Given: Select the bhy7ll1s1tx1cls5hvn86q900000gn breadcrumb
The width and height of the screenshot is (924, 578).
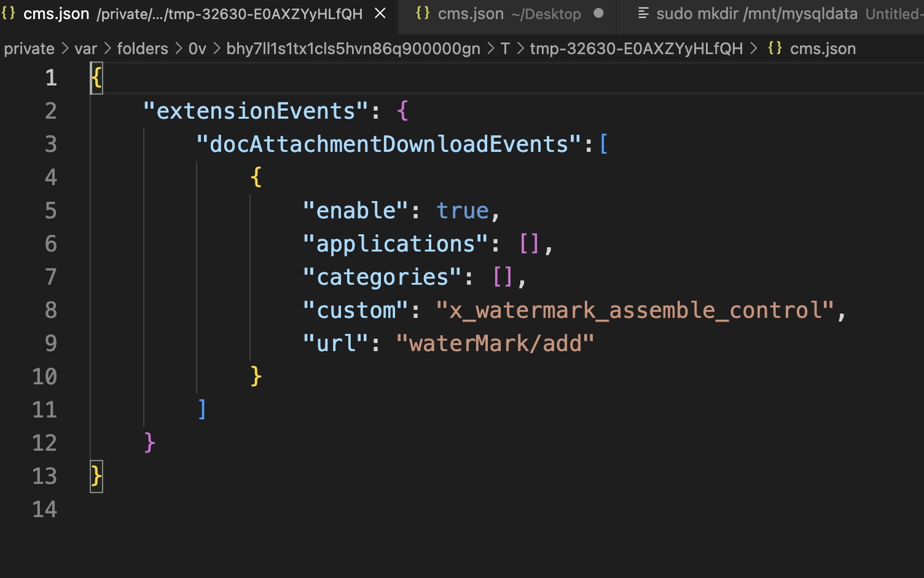Looking at the screenshot, I should [x=353, y=49].
